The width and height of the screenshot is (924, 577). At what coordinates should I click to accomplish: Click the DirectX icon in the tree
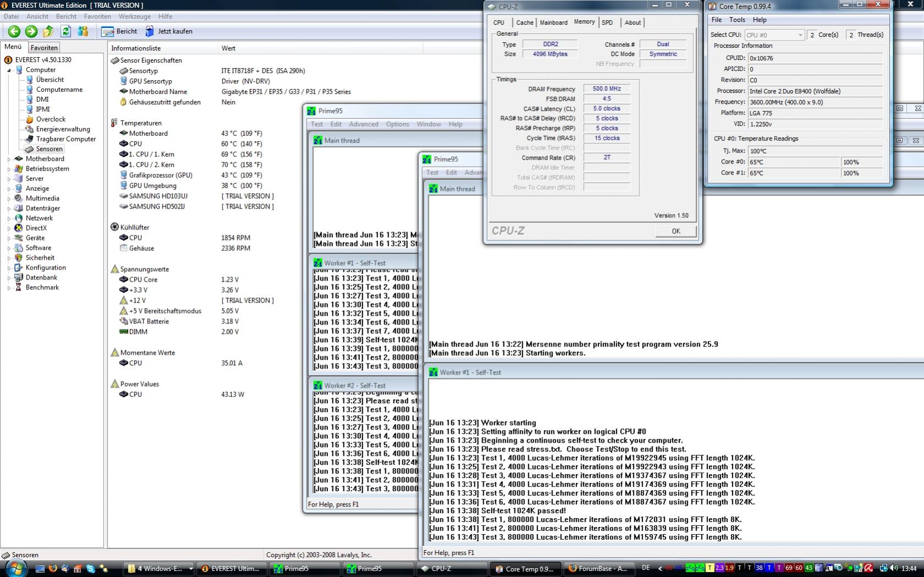19,228
